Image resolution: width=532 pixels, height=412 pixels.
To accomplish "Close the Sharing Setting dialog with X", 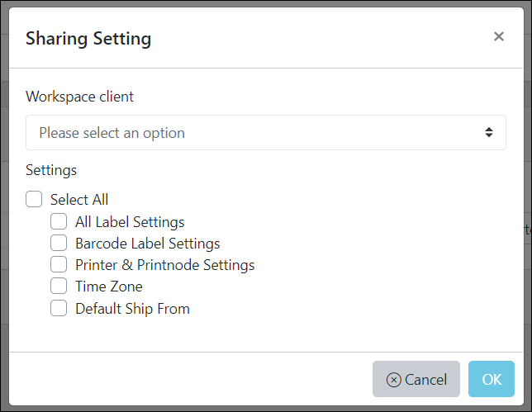I will (498, 36).
